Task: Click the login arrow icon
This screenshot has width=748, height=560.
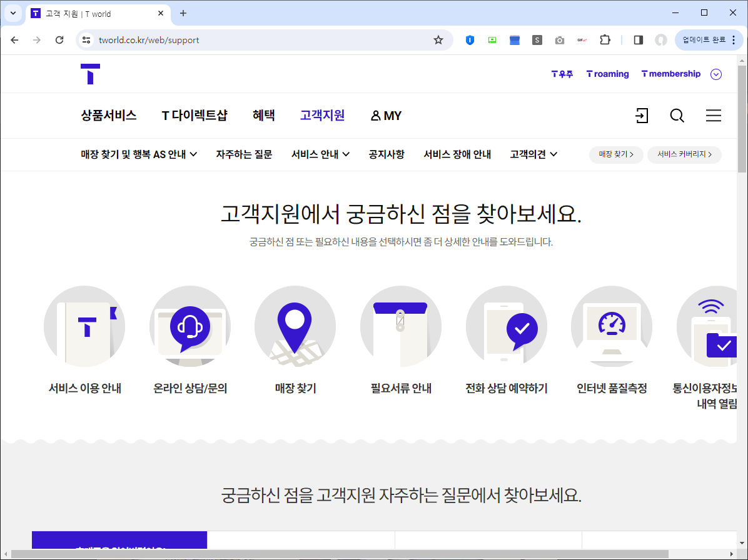Action: [642, 116]
